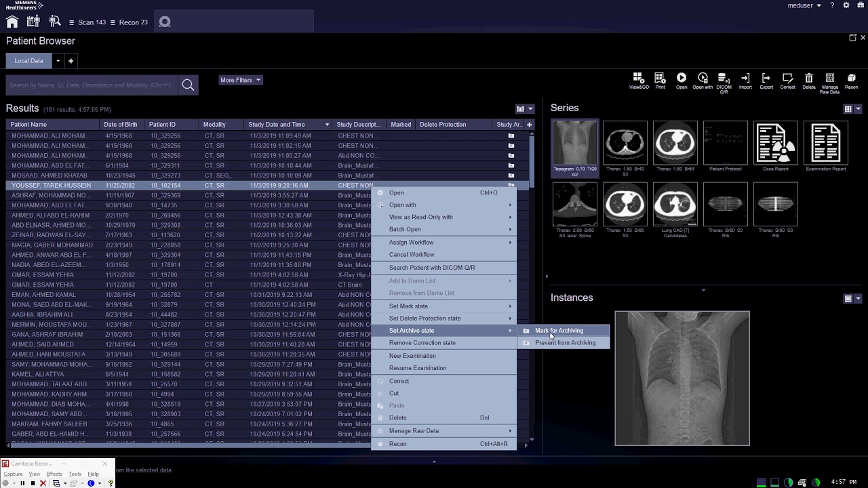Click the Camtasia pause button
868x488 pixels.
(x=22, y=483)
